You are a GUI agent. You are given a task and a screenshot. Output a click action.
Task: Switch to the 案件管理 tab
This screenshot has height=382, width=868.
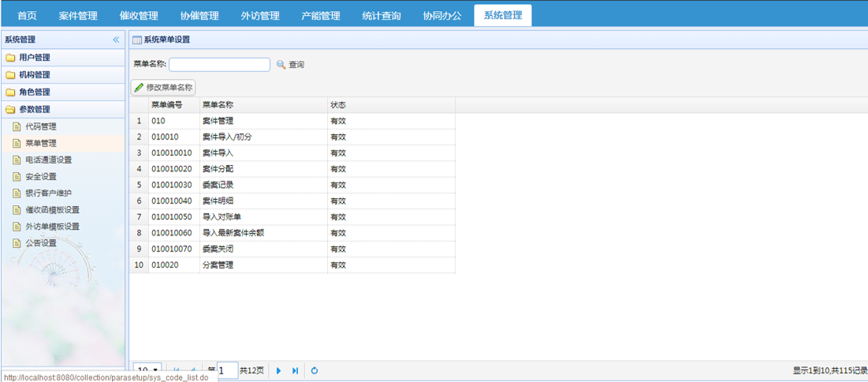(x=78, y=16)
